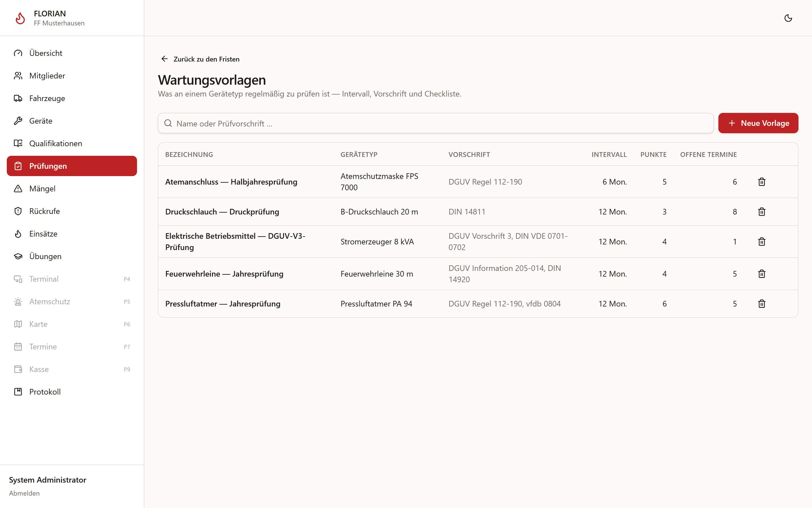812x508 pixels.
Task: Delete the Atemanschluss — Halbjahresprüfung template
Action: [762, 182]
